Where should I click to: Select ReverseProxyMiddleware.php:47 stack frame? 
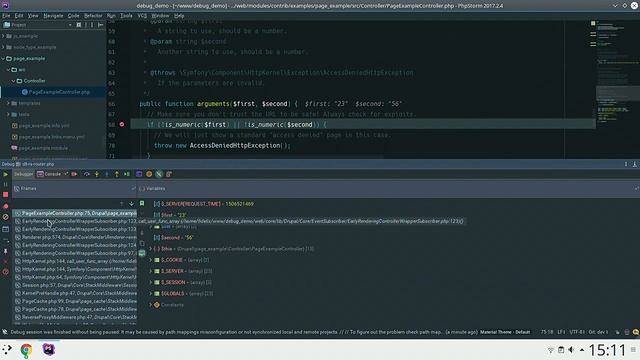click(x=75, y=317)
